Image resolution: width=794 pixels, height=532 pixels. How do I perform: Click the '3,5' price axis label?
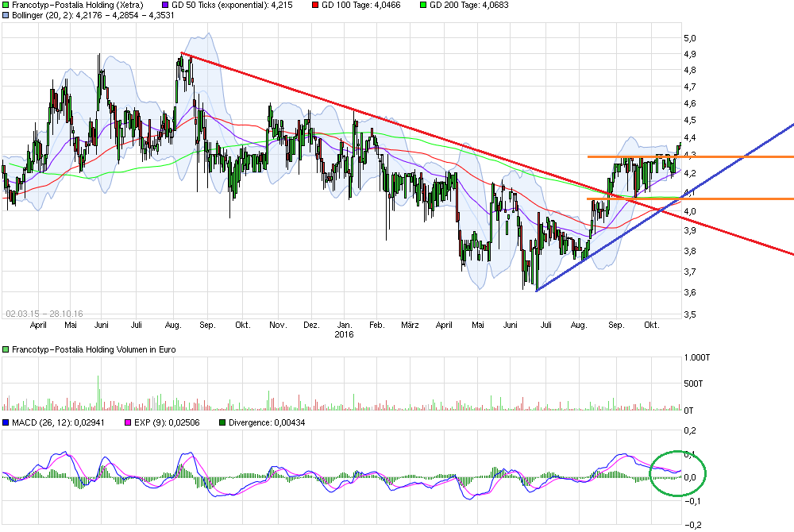click(690, 314)
